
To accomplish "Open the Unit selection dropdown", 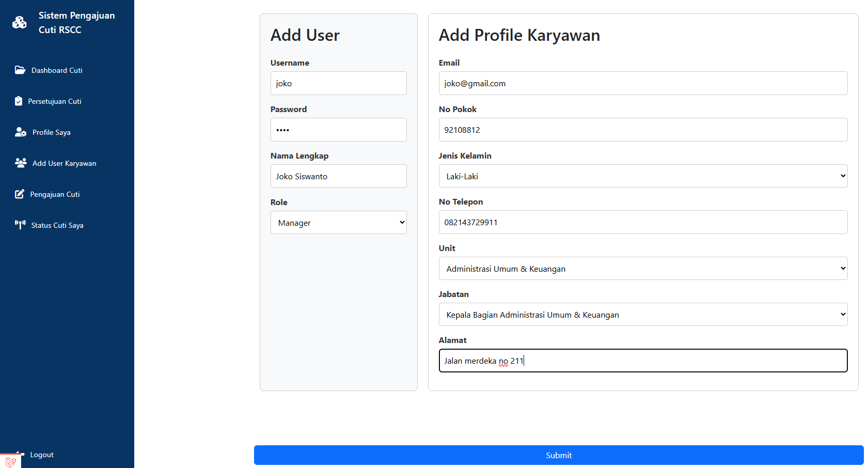I will point(643,269).
